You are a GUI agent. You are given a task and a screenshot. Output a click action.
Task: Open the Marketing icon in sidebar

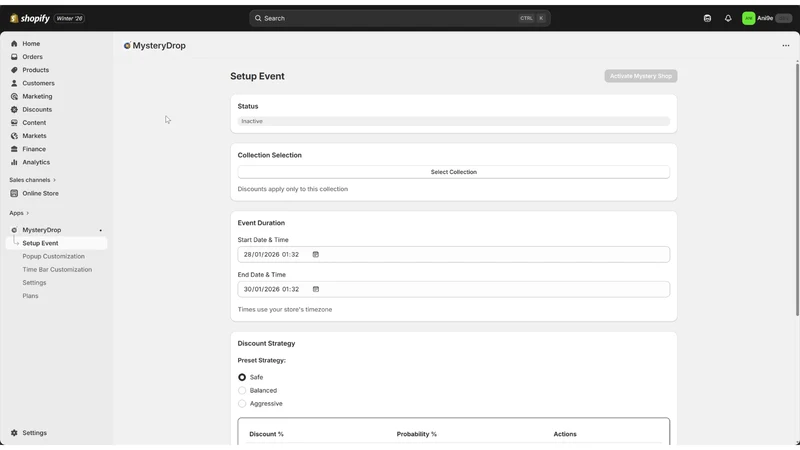[14, 96]
